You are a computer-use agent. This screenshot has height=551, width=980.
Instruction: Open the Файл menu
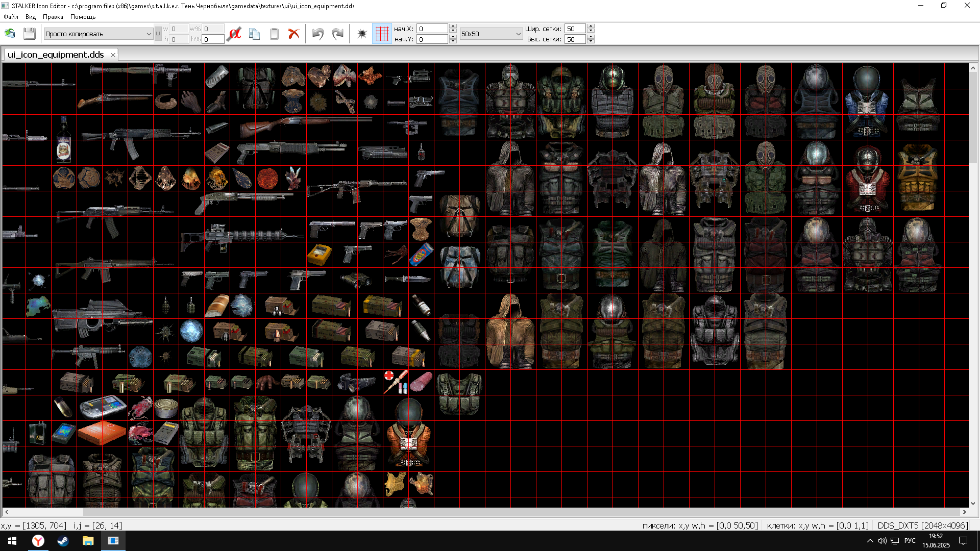click(x=11, y=17)
